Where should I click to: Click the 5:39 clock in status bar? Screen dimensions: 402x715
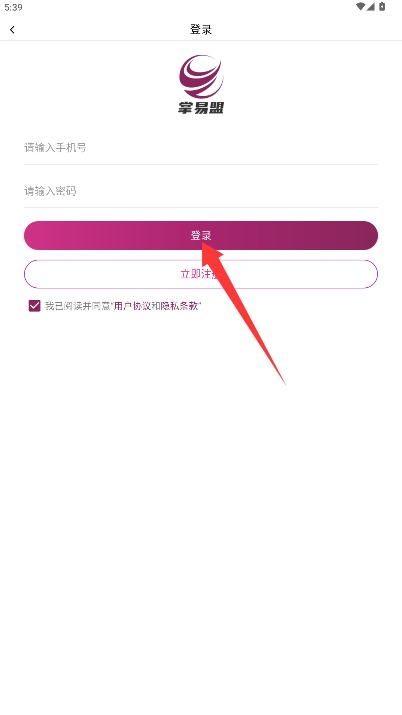point(13,7)
